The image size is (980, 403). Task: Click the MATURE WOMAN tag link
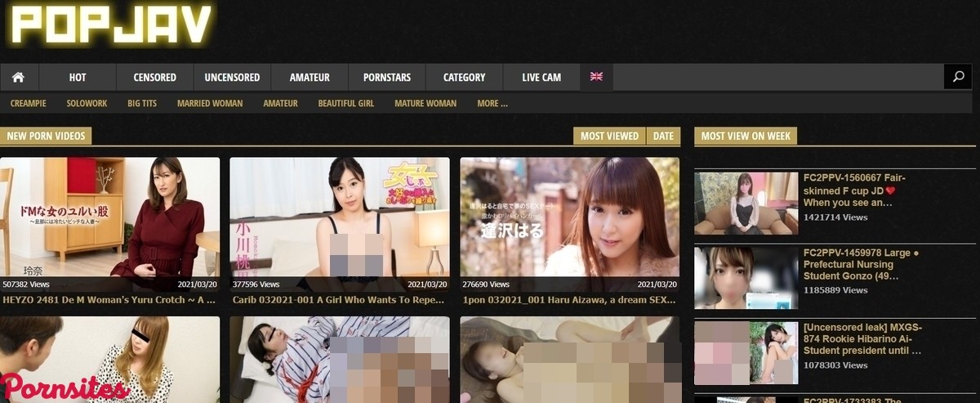(x=425, y=103)
